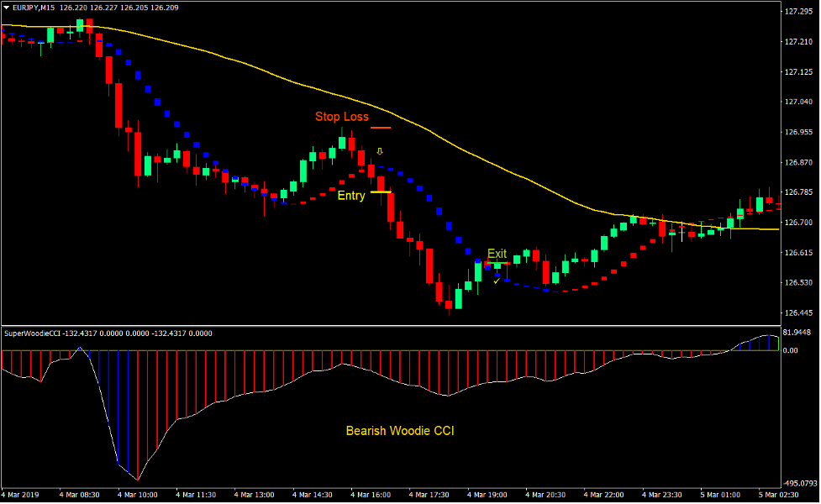Select the Exit annotation text
821x504 pixels.
tap(497, 253)
